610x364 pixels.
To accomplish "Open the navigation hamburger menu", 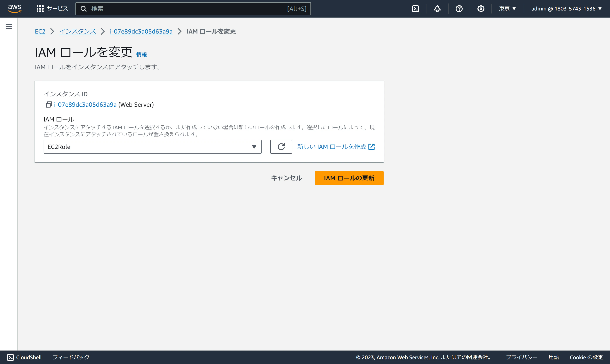I will pos(9,27).
